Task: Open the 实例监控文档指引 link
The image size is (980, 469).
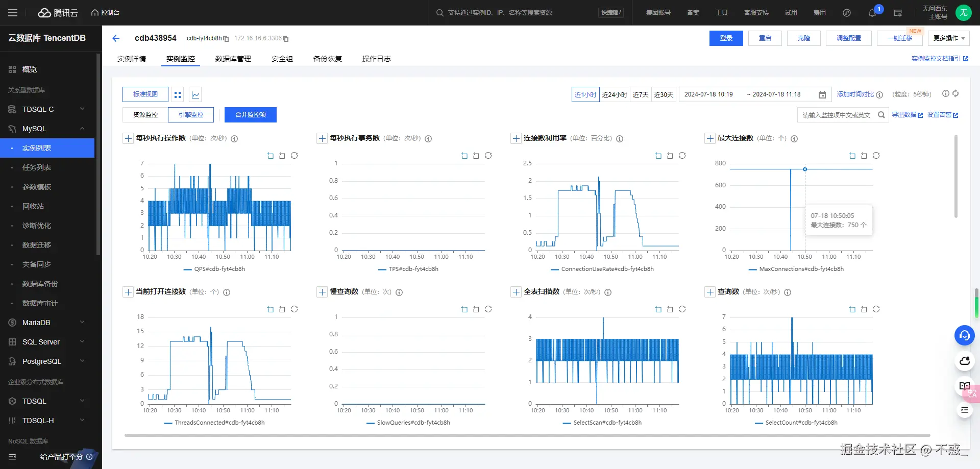Action: (940, 59)
